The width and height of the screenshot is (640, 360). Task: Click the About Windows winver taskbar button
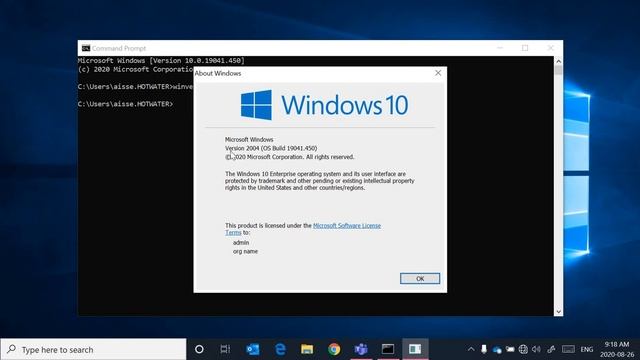415,349
